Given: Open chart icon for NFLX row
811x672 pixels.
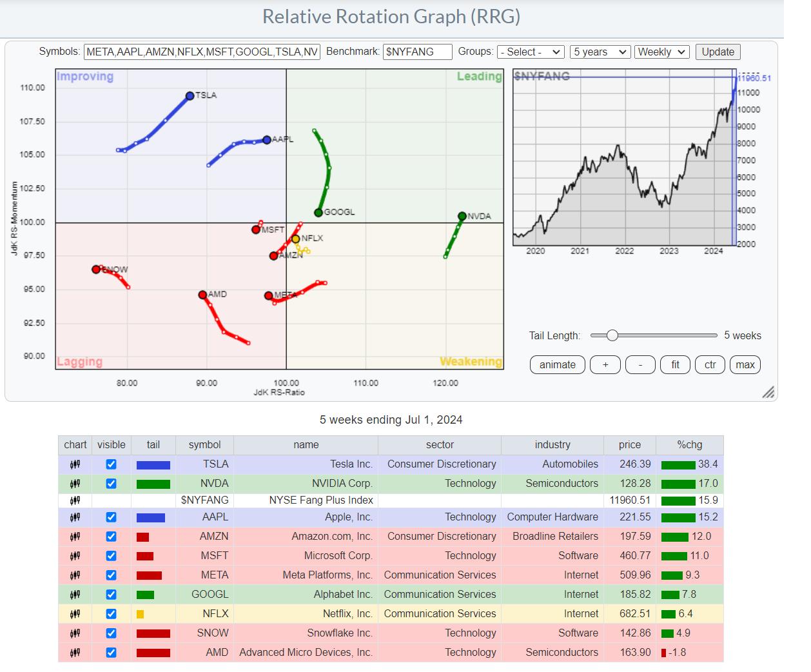Looking at the screenshot, I should coord(75,614).
